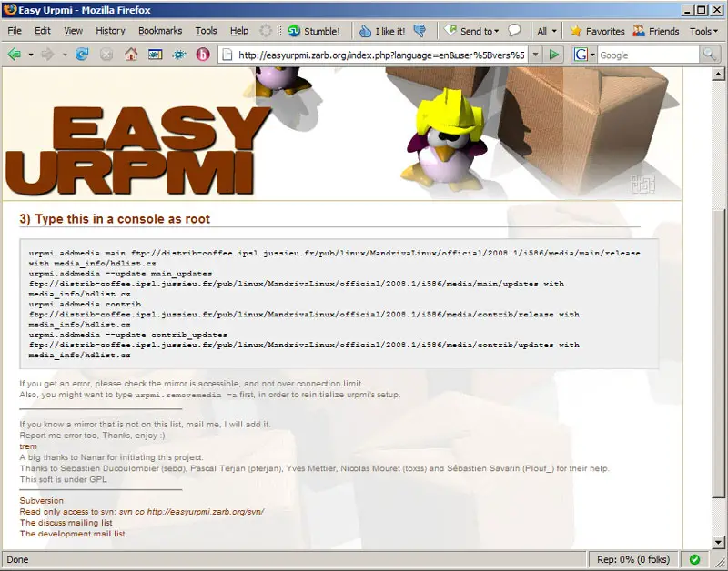This screenshot has height=571, width=728.
Task: Go back using the green Back arrow
Action: 15,55
